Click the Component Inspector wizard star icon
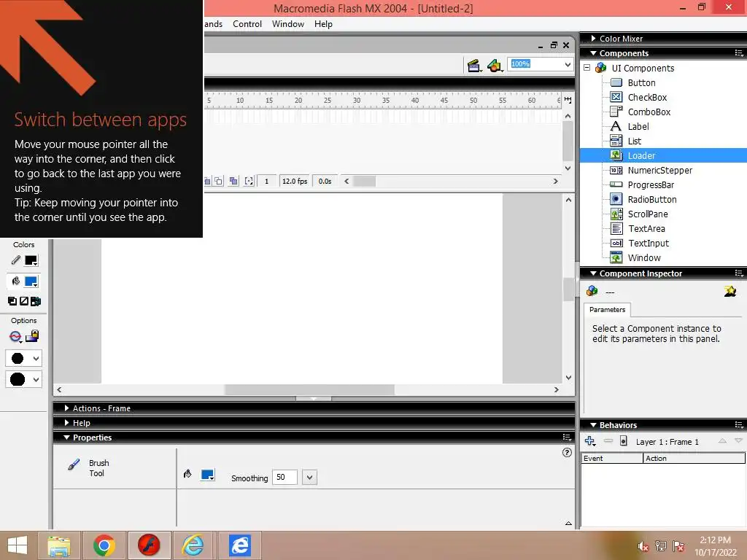747x560 pixels. tap(729, 291)
